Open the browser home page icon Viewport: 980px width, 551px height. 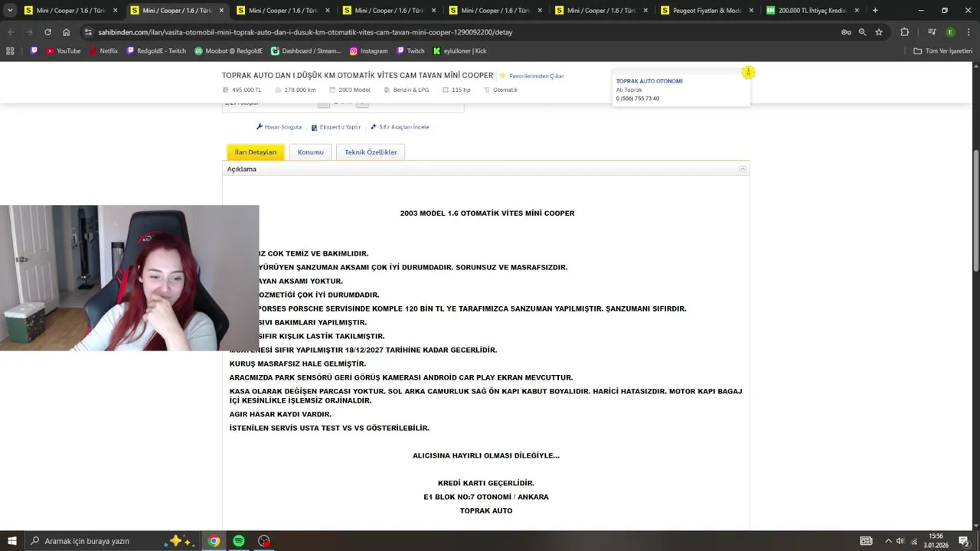coord(66,32)
